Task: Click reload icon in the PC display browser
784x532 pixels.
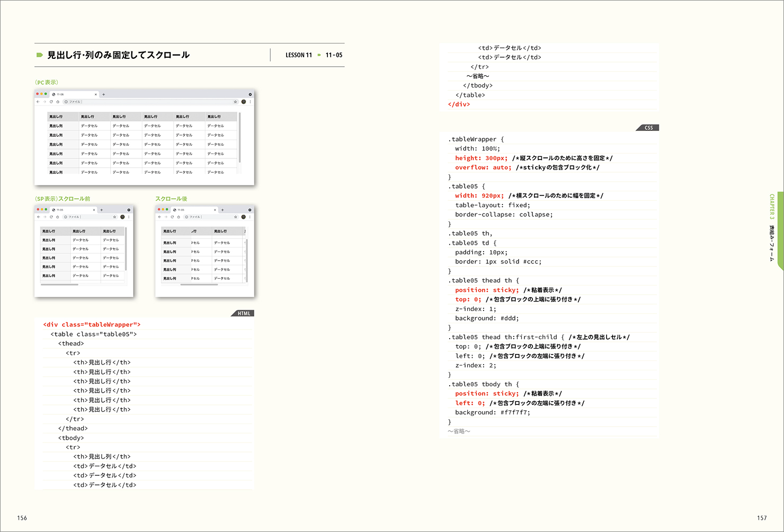Action: pyautogui.click(x=51, y=102)
